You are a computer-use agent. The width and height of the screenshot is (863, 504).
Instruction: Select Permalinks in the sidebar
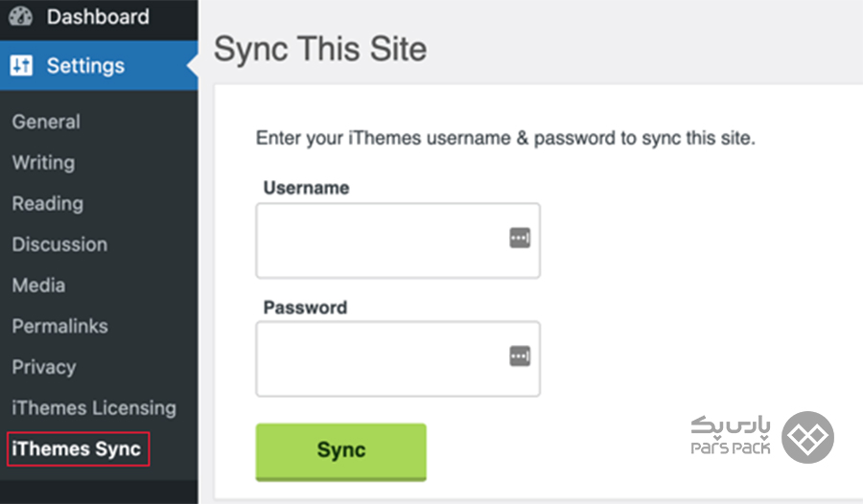tap(60, 326)
